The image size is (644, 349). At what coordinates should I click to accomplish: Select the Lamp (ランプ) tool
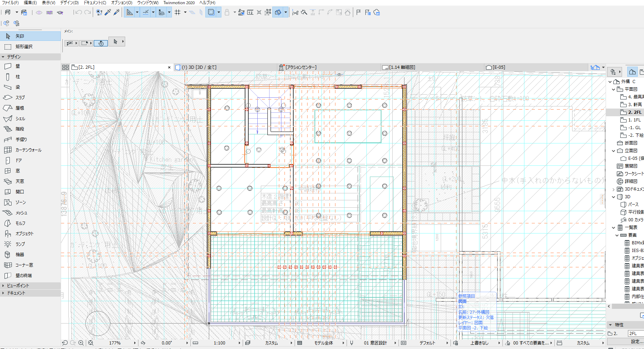pyautogui.click(x=30, y=244)
